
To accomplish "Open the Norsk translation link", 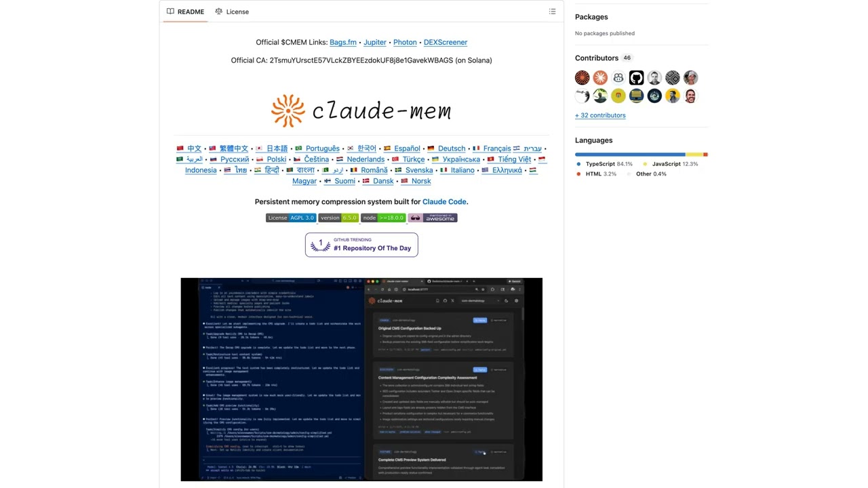I will coord(416,181).
